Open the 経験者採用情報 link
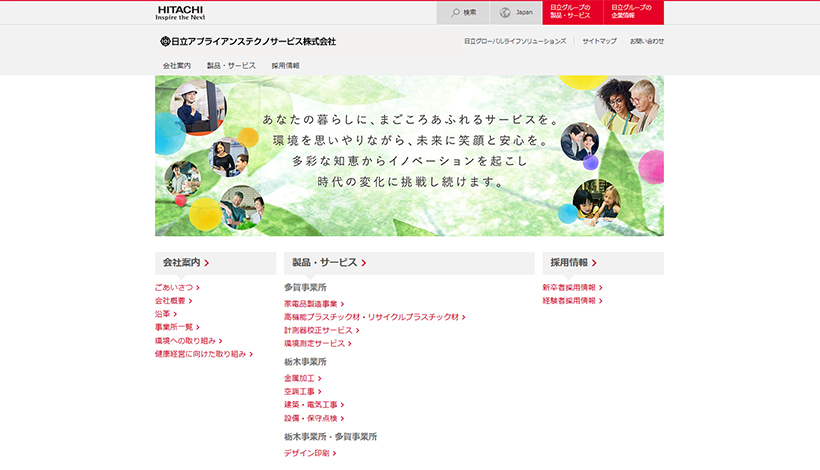The height and width of the screenshot is (470, 820). coord(573,301)
